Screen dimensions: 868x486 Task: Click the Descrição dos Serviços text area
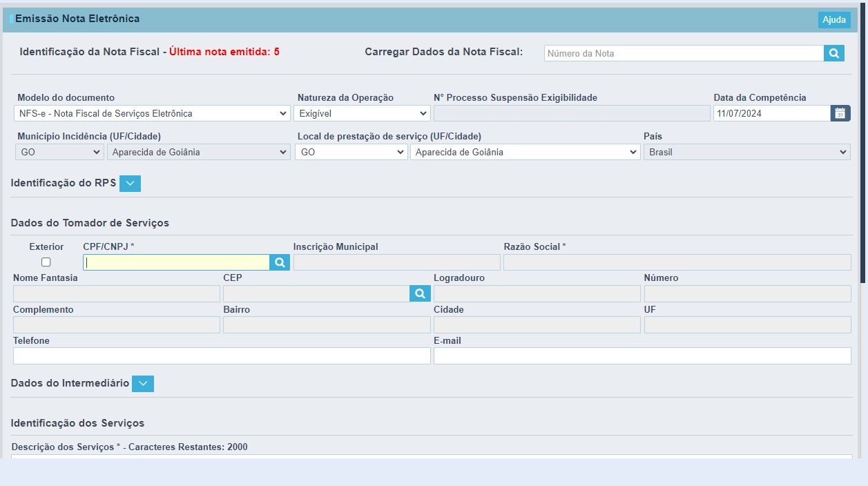pyautogui.click(x=432, y=456)
